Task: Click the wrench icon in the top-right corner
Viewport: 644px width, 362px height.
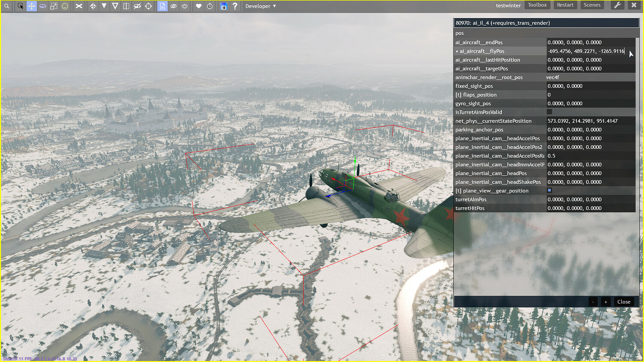Action: tap(617, 6)
